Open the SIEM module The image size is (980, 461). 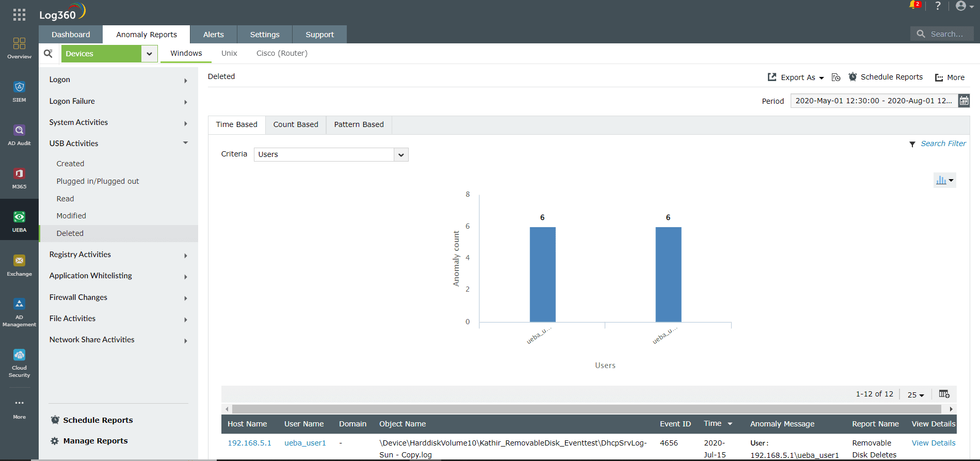click(x=19, y=91)
